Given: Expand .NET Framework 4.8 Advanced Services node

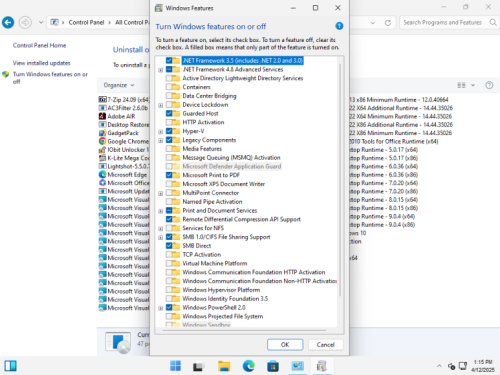Looking at the screenshot, I should point(161,70).
